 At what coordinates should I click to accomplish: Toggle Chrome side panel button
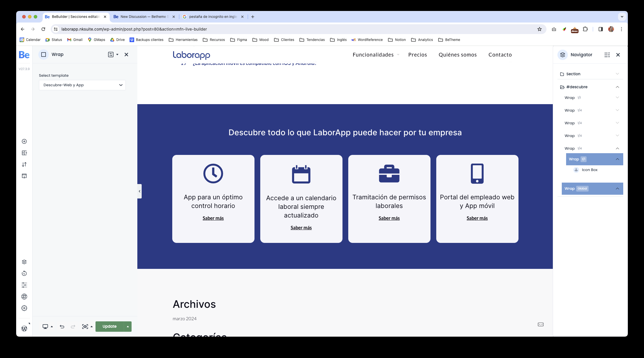(x=601, y=29)
